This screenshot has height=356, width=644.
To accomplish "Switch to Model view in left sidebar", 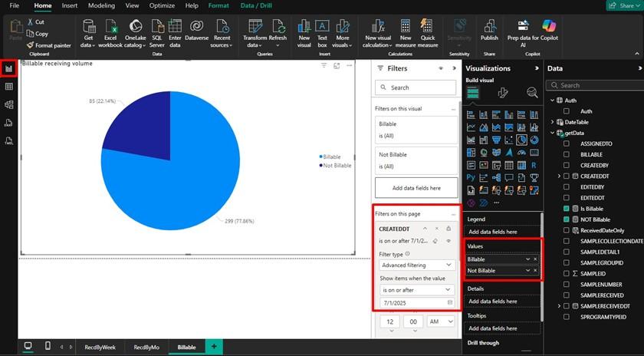I will (9, 104).
